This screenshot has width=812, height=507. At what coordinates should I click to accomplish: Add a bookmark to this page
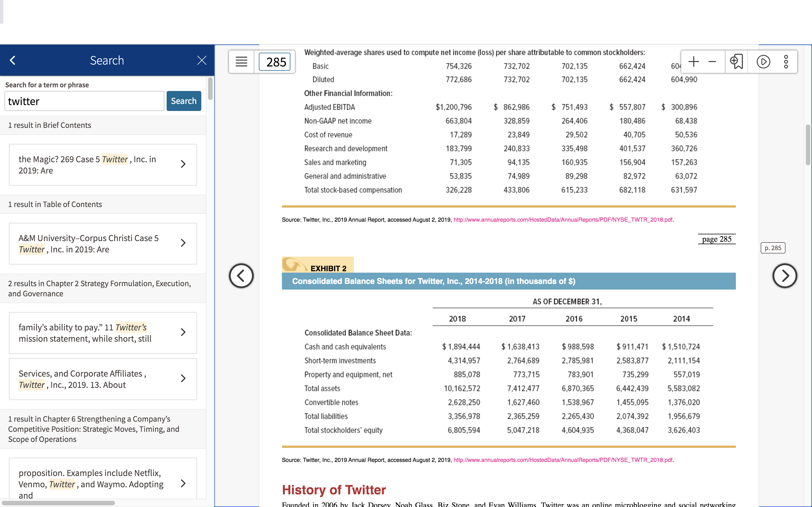(x=736, y=62)
